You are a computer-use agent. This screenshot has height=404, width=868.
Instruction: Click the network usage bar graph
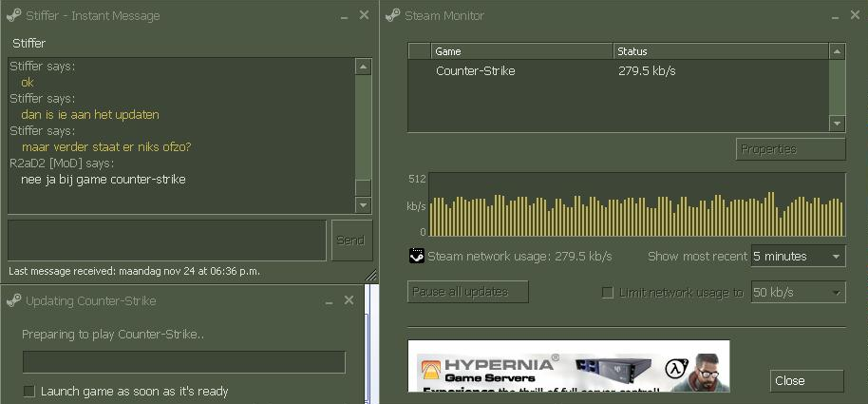[x=636, y=204]
